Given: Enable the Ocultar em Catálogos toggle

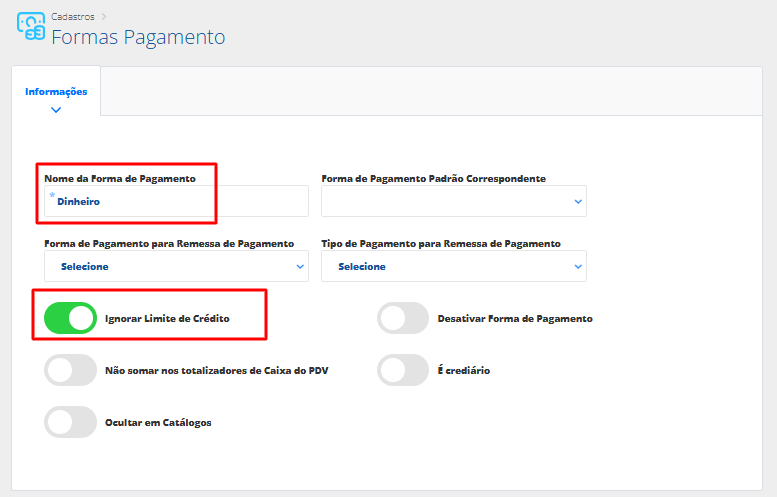Looking at the screenshot, I should [71, 422].
